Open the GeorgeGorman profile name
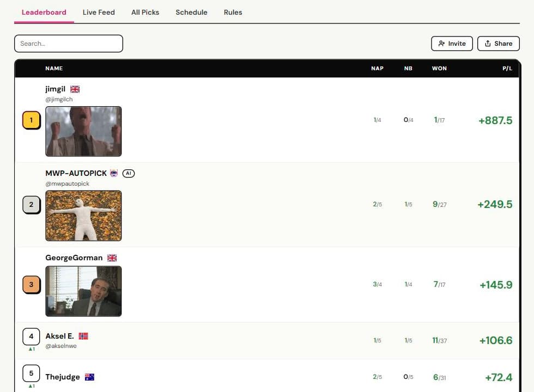Screen dimensions: 534x392 tap(74, 258)
